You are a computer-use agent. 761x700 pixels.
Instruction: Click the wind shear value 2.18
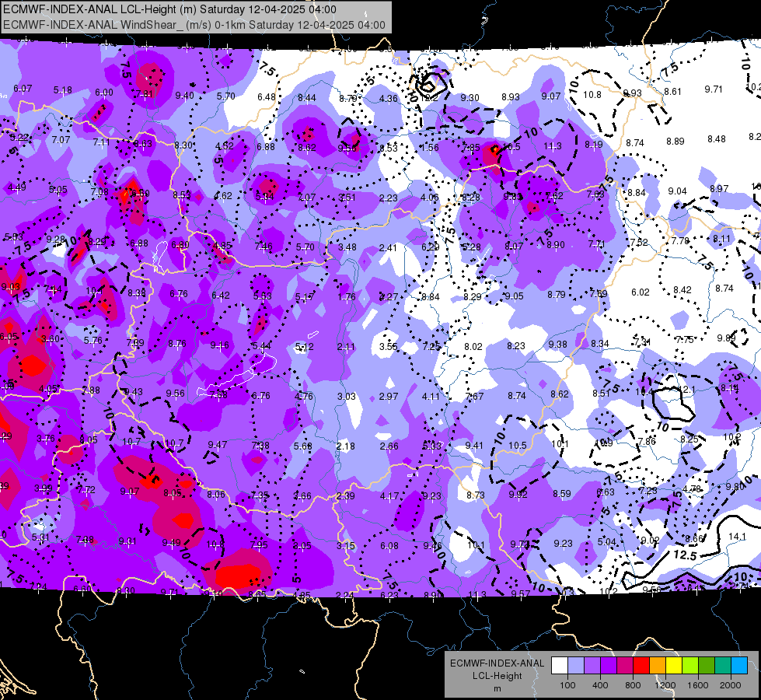click(346, 446)
